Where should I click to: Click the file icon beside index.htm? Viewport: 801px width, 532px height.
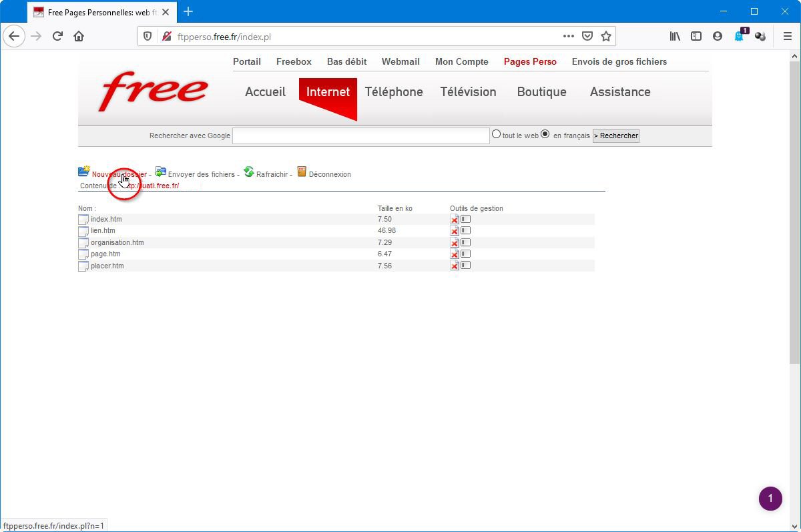click(83, 220)
